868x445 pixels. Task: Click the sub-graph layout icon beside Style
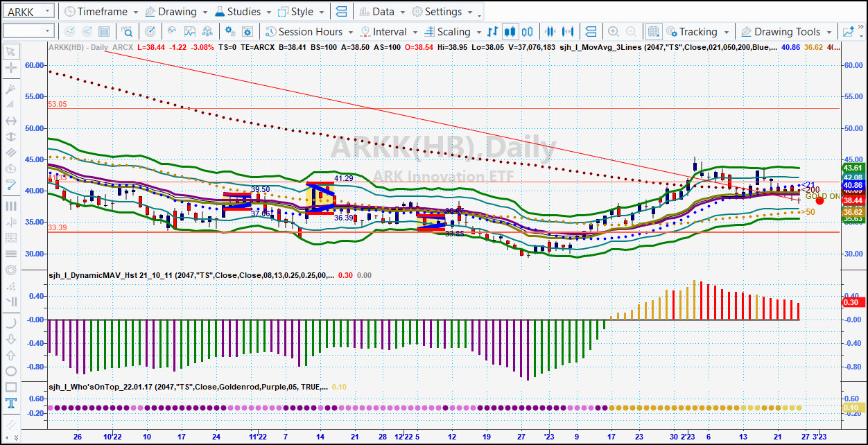(340, 11)
